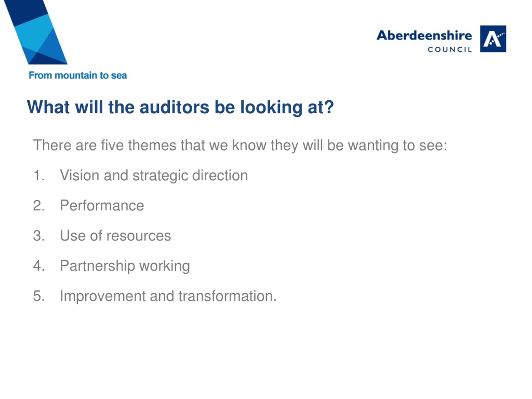Image resolution: width=532 pixels, height=399 pixels.
Task: Click the Aberdeenshire wordmark text
Action: click(x=424, y=36)
